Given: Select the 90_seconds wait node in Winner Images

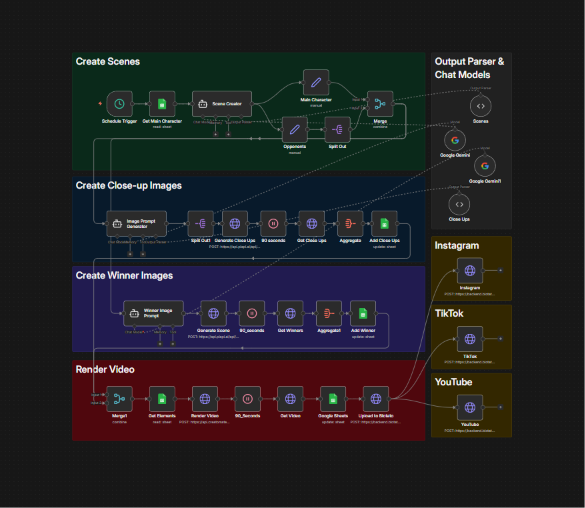Looking at the screenshot, I should [252, 313].
